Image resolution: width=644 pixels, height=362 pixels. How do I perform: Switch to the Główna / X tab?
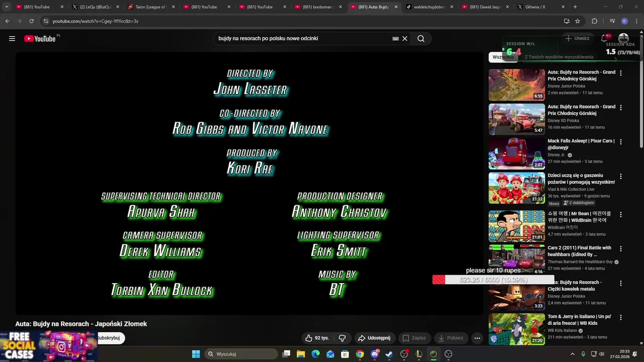541,7
